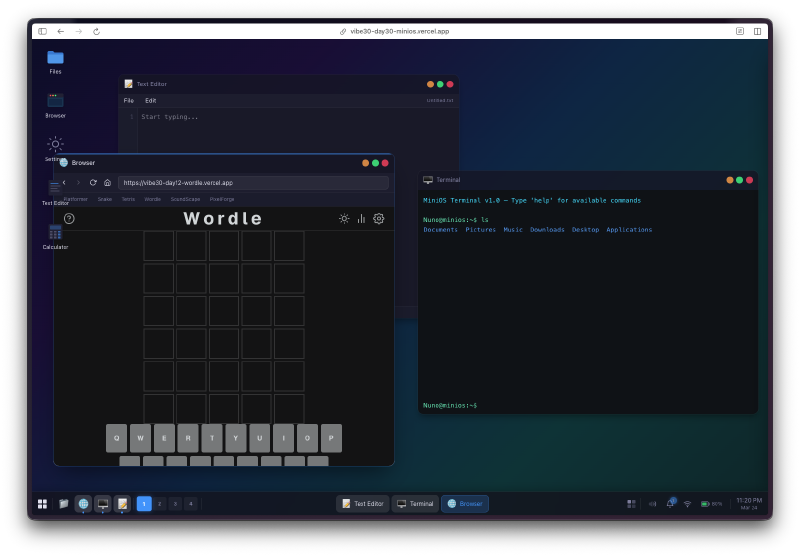Switch to workspace 2
Image resolution: width=800 pixels, height=556 pixels.
(x=160, y=504)
